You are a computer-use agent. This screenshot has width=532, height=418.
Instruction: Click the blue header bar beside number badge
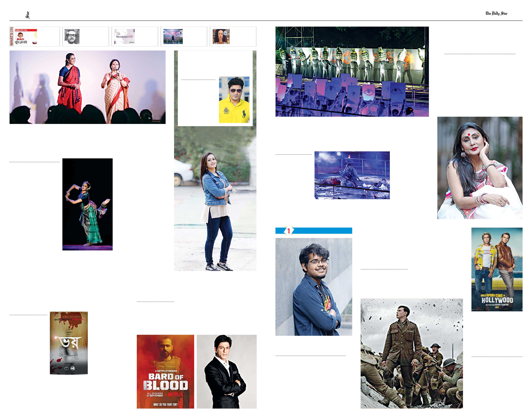tap(323, 231)
